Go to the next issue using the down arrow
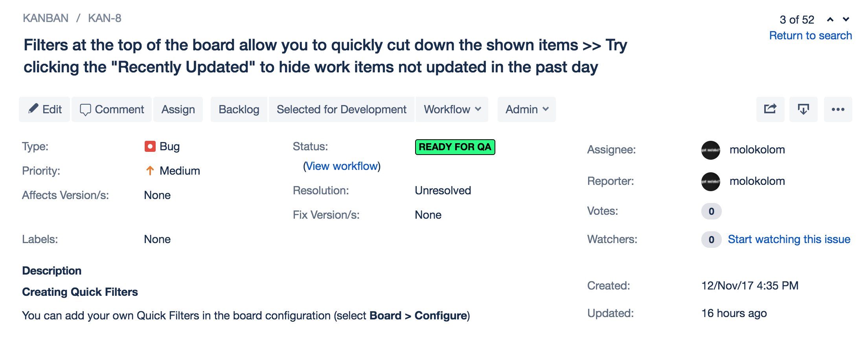The image size is (868, 343). (x=846, y=19)
